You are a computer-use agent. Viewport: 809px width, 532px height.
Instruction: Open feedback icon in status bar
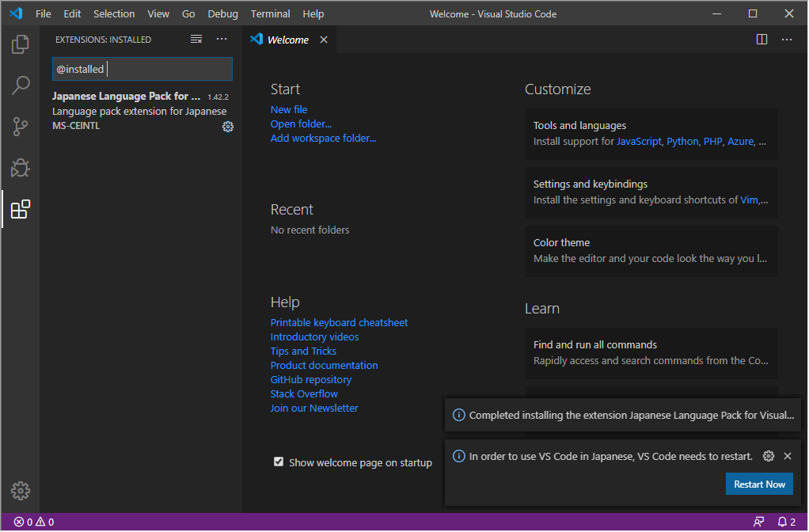pyautogui.click(x=758, y=522)
